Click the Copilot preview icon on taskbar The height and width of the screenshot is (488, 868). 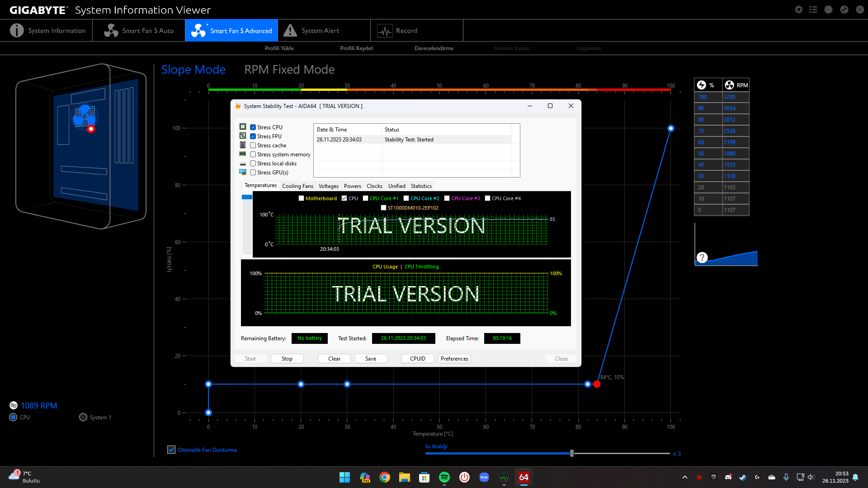[365, 477]
